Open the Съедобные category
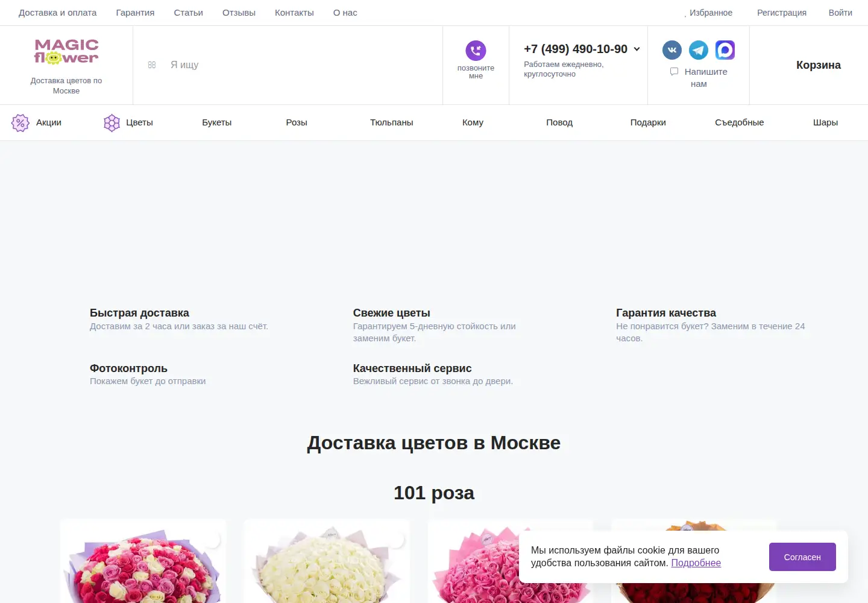 coord(739,122)
